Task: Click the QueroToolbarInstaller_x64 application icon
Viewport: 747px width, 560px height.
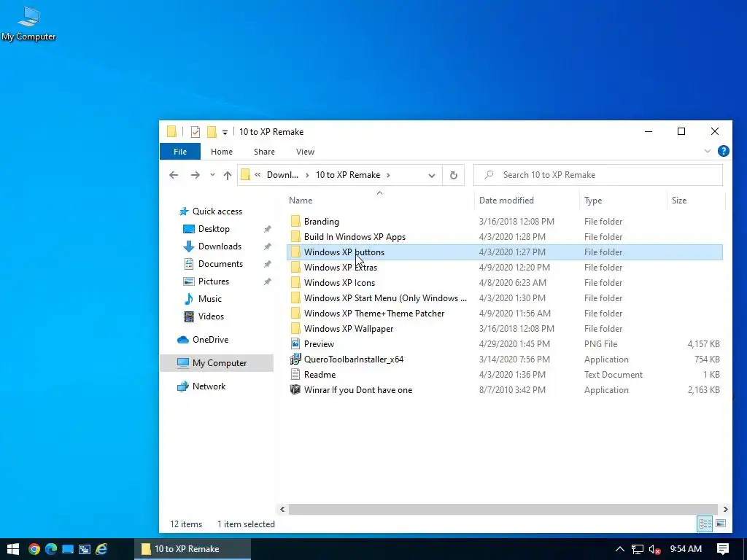Action: [x=295, y=359]
